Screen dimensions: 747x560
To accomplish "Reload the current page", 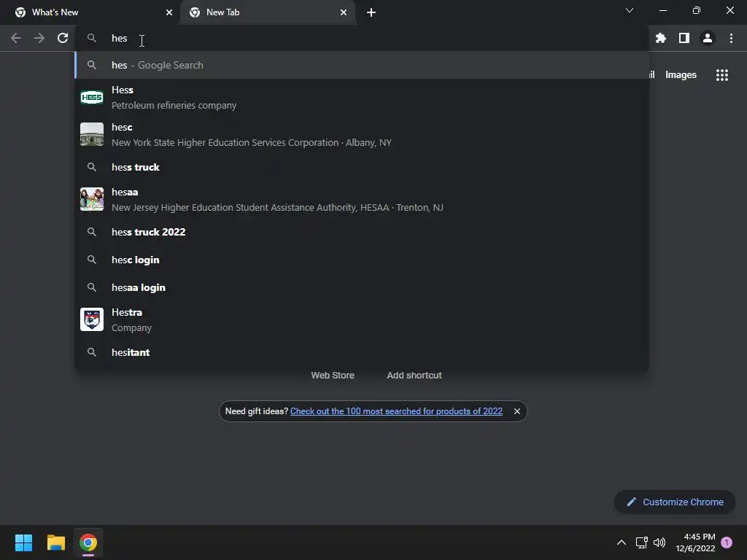I will [63, 38].
